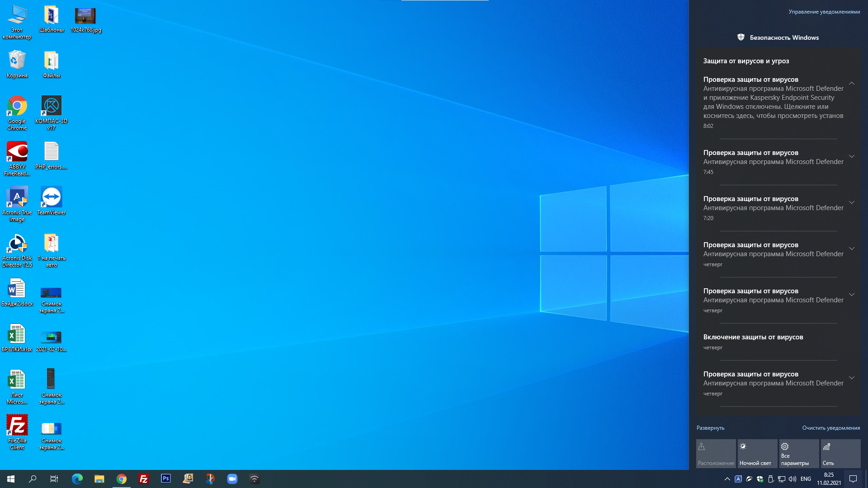Image resolution: width=868 pixels, height=488 pixels.
Task: Open File Explorer from the taskbar
Action: pyautogui.click(x=99, y=479)
